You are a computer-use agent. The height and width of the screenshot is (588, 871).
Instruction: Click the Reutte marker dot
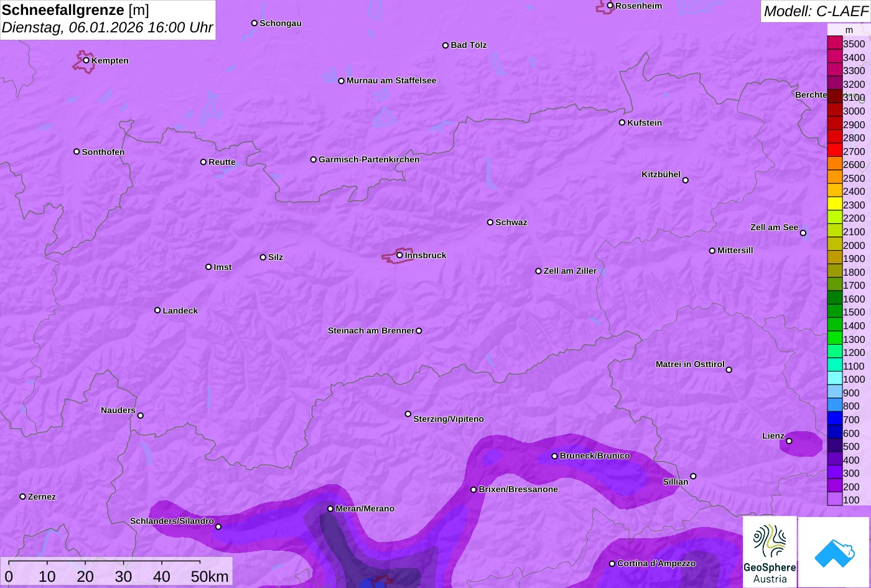tap(203, 162)
